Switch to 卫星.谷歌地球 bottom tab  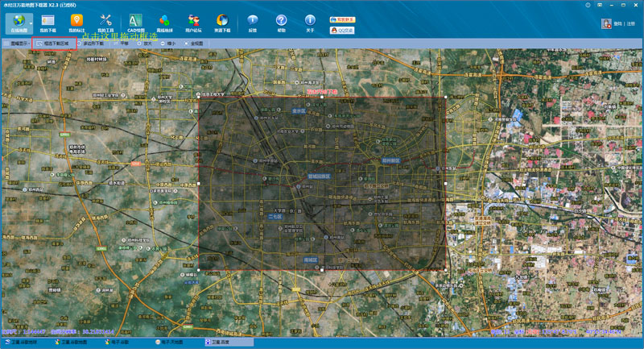[22, 342]
